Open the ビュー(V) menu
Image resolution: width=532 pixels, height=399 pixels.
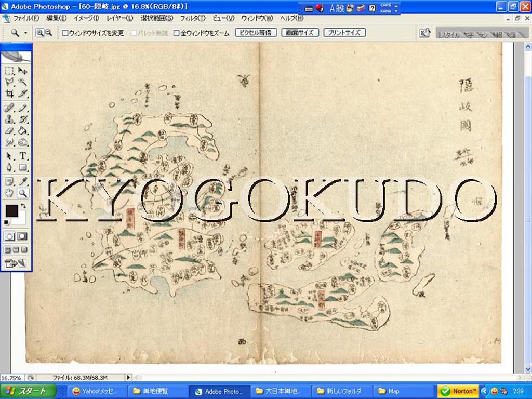(223, 18)
